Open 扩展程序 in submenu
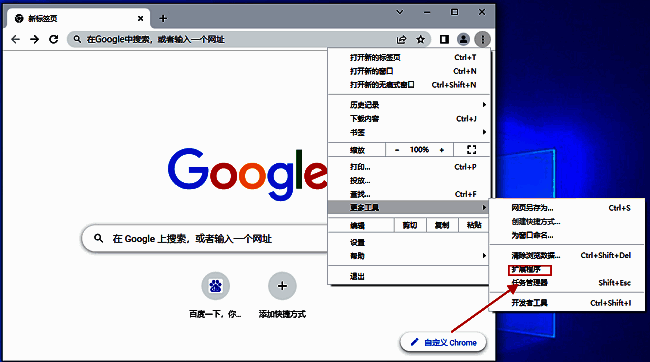The image size is (650, 362). 567,270
